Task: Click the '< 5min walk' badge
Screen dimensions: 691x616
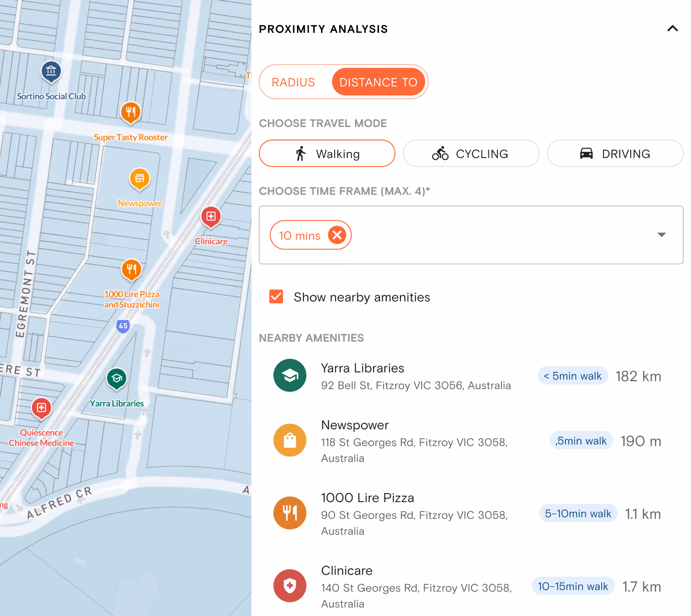Action: pos(573,376)
